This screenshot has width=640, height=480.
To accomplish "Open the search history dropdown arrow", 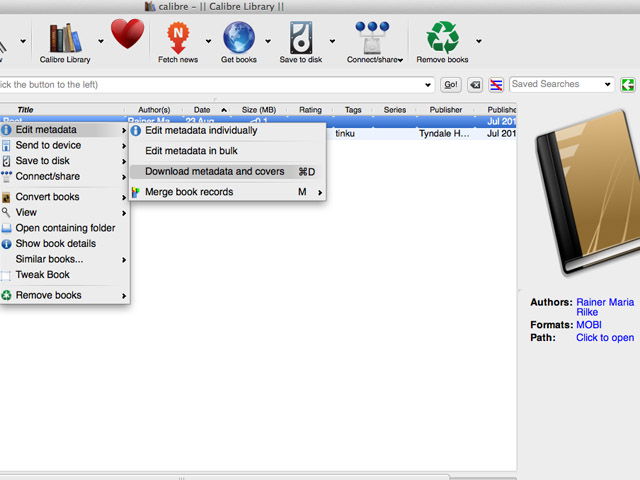I will (x=427, y=85).
